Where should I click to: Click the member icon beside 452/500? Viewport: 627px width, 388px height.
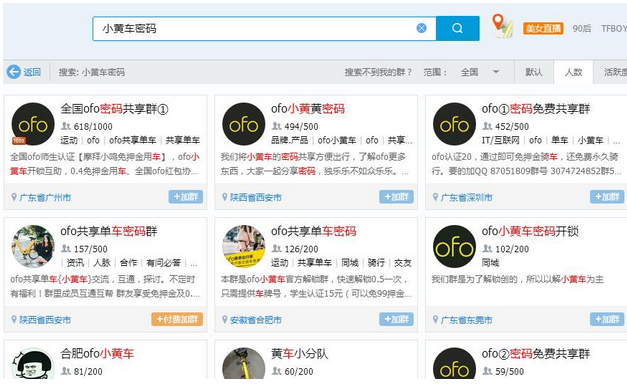pos(487,126)
